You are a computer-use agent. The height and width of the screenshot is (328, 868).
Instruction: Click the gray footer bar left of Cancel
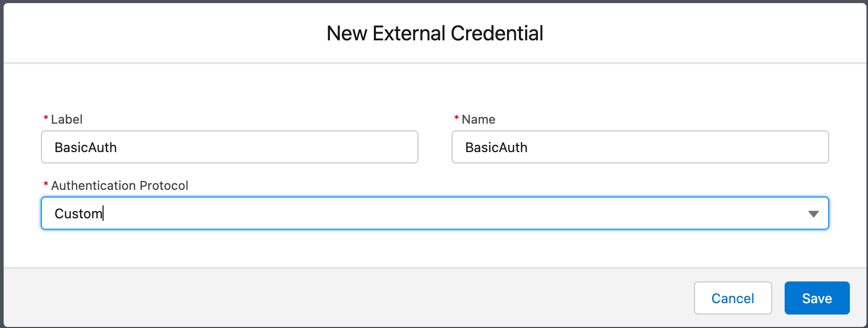coord(342,298)
